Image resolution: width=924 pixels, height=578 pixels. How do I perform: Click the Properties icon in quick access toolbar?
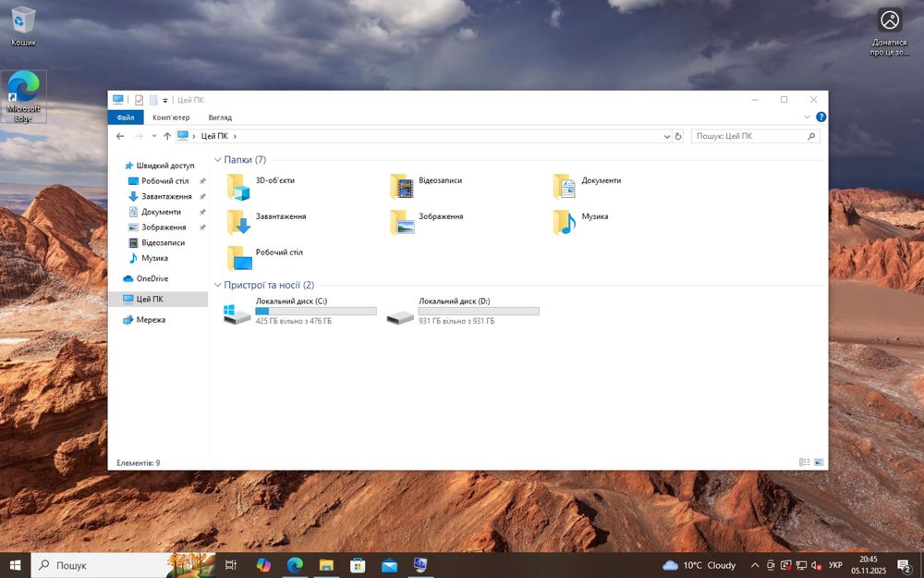(x=140, y=100)
